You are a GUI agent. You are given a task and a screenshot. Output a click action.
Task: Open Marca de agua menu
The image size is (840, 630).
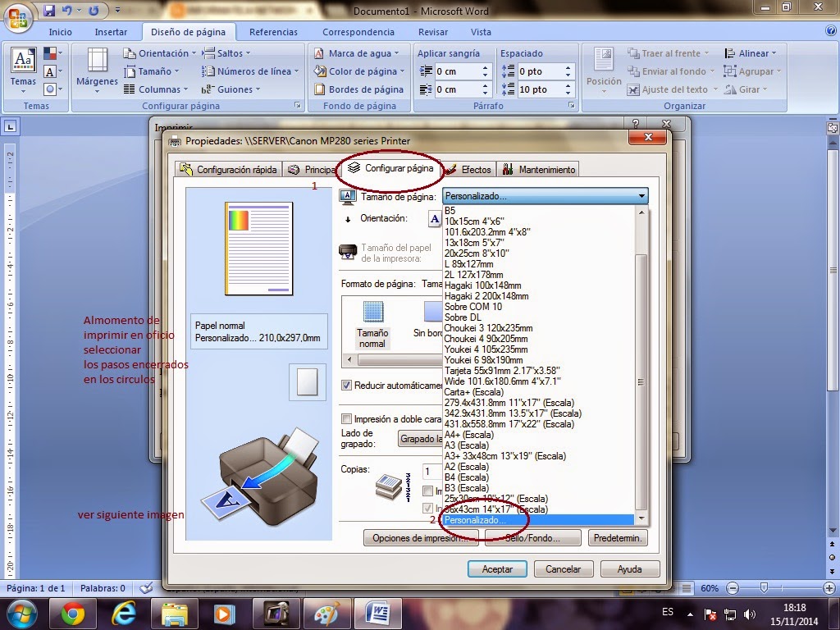[357, 53]
